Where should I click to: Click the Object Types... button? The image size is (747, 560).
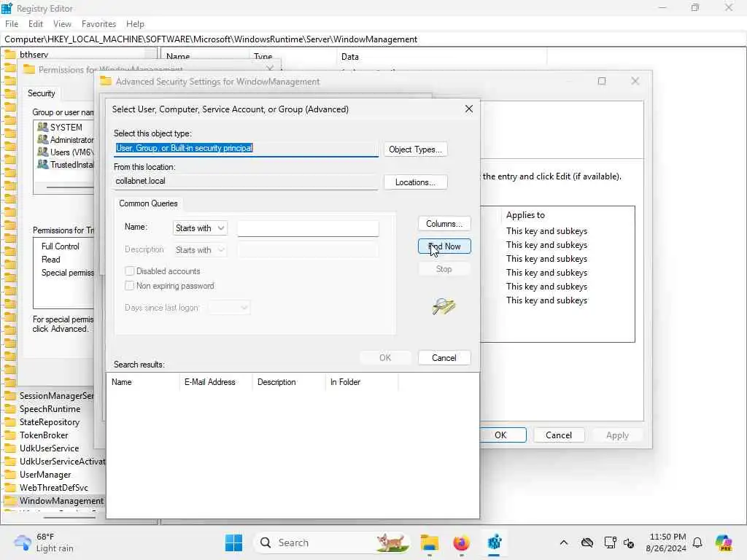tap(415, 149)
